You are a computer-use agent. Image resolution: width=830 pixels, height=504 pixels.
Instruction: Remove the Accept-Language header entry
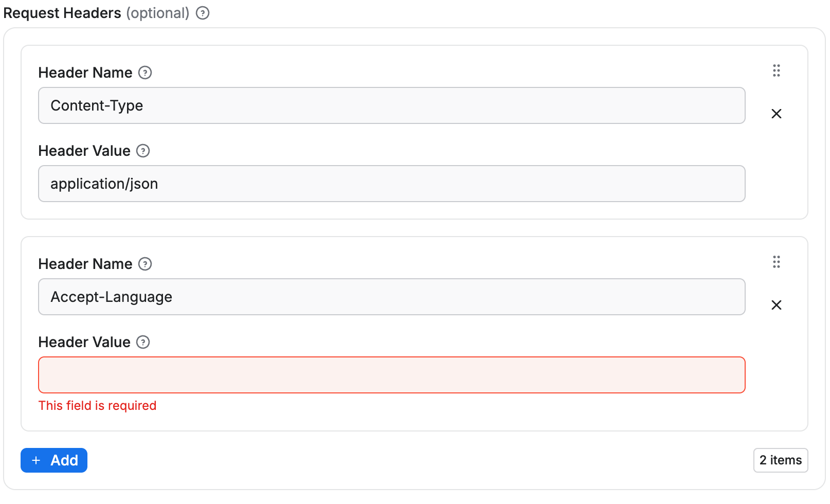pyautogui.click(x=777, y=305)
